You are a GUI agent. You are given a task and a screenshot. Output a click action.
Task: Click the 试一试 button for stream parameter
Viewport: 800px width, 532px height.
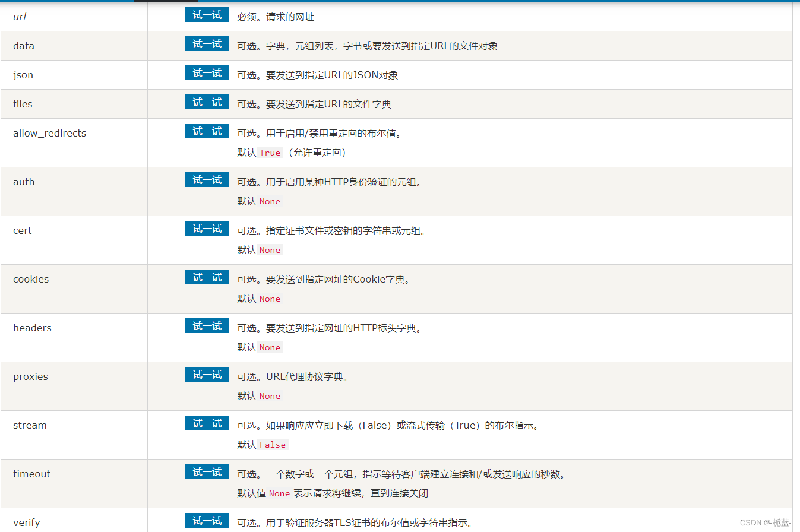207,423
